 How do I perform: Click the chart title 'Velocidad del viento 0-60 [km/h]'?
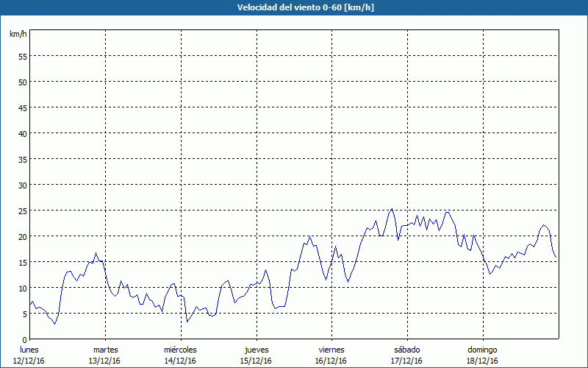point(294,8)
